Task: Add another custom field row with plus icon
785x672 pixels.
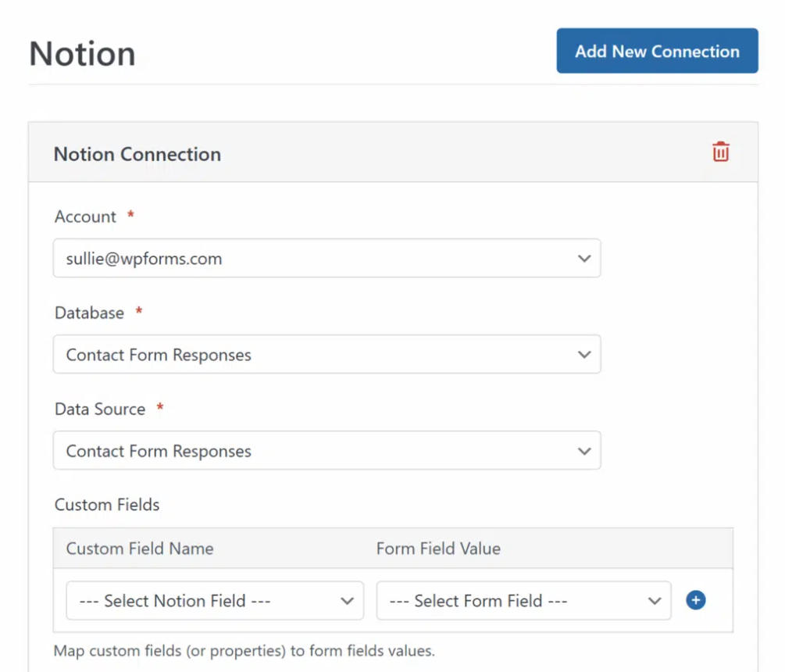Action: pos(695,600)
